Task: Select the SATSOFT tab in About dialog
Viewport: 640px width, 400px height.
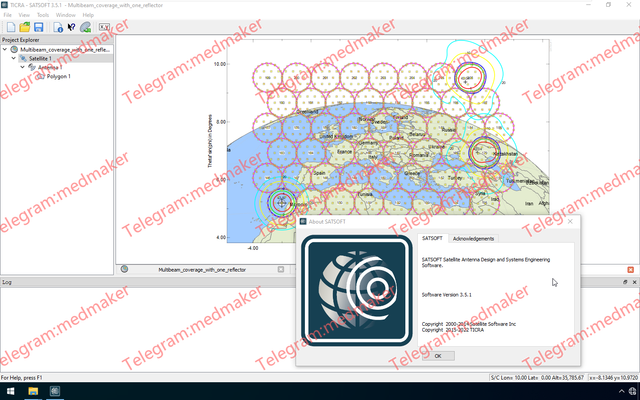Action: (x=432, y=238)
